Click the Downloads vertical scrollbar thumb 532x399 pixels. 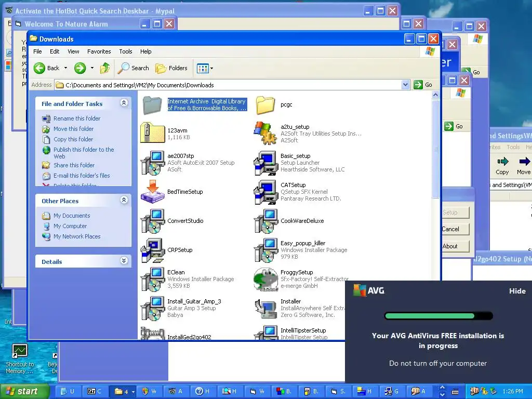(x=436, y=149)
